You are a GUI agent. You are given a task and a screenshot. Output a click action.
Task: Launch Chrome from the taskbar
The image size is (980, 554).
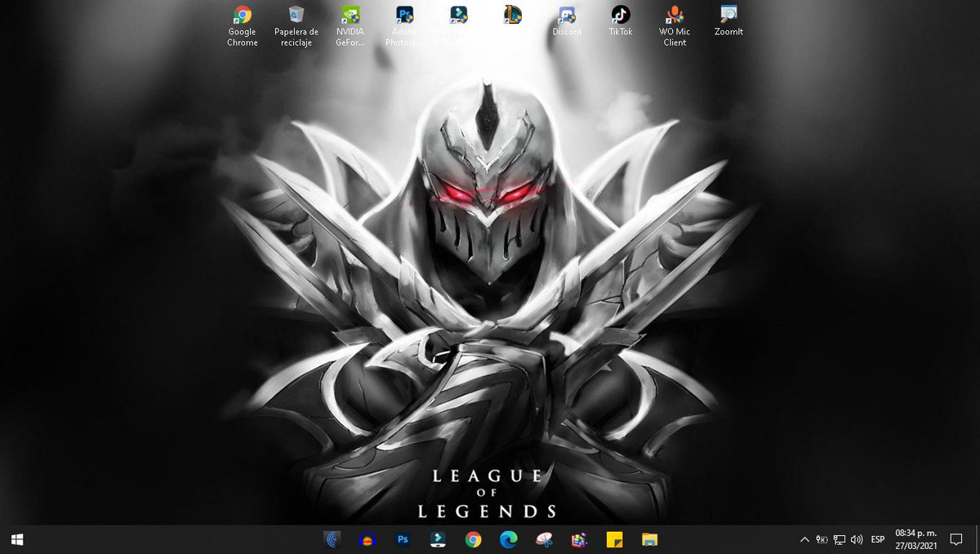tap(473, 539)
